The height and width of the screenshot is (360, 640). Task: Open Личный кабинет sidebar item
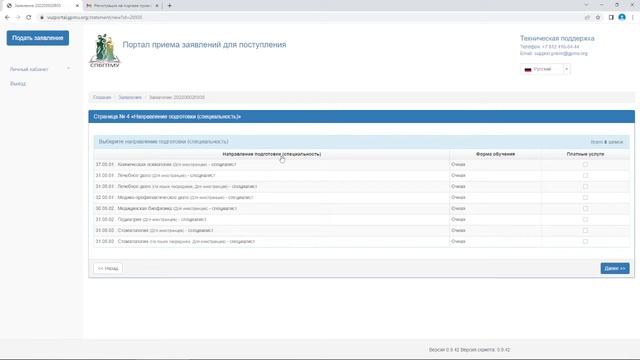click(29, 69)
